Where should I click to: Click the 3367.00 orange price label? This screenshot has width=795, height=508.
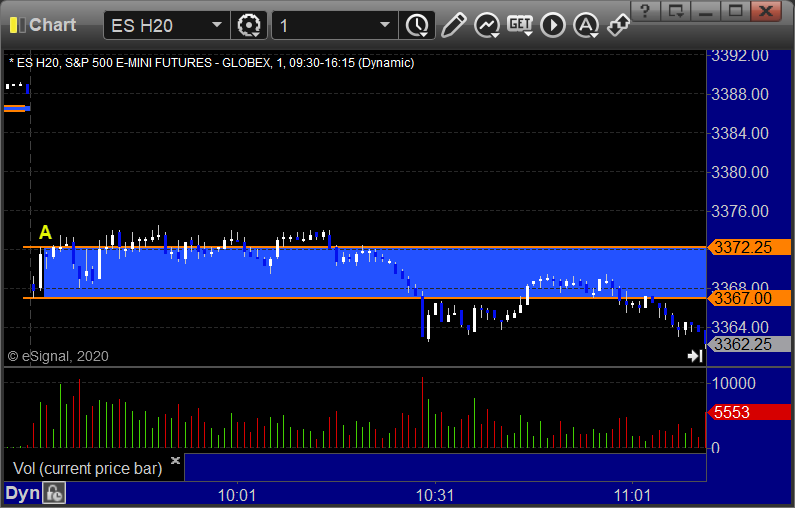pyautogui.click(x=749, y=298)
